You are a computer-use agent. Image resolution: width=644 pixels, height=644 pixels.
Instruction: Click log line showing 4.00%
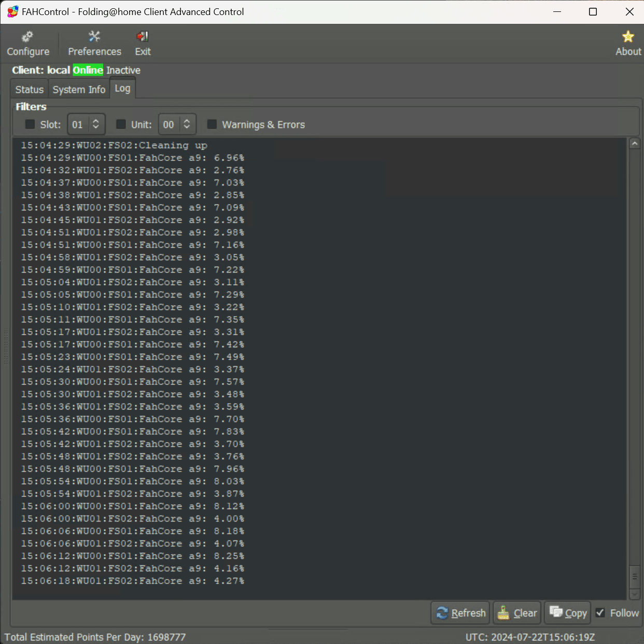pyautogui.click(x=133, y=519)
